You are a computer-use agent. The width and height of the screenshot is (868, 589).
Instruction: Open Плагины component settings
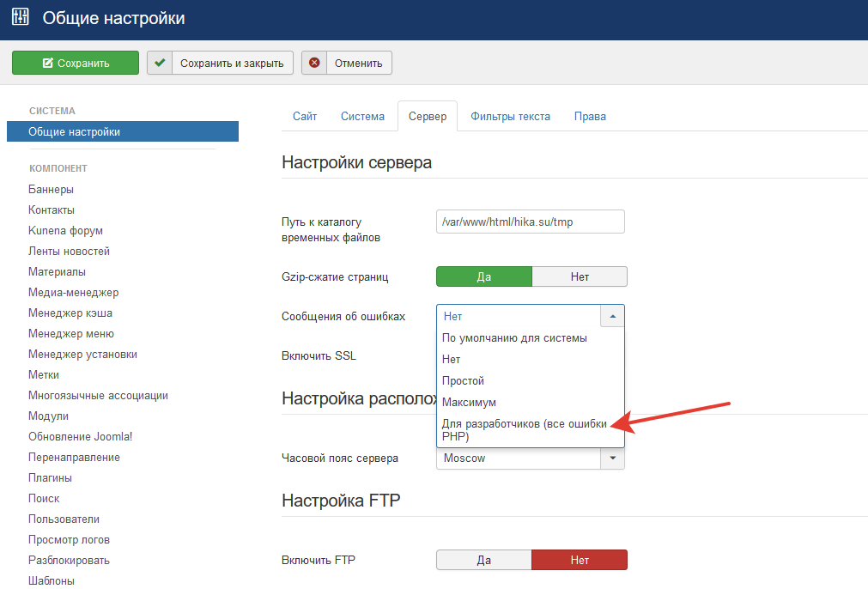click(50, 477)
